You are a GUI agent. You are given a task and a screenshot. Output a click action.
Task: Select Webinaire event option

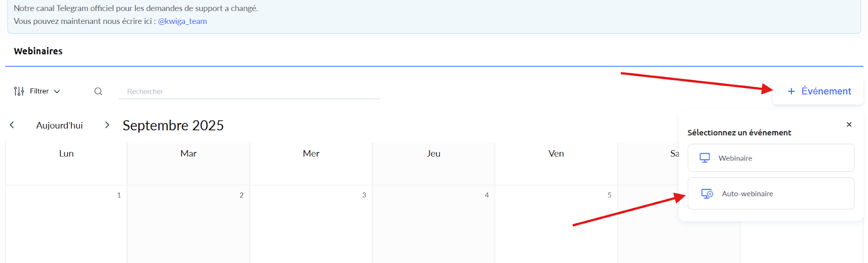[770, 158]
